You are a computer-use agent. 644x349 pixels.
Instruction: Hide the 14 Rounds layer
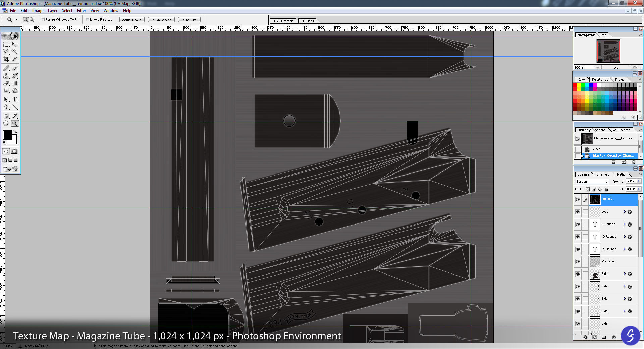578,249
